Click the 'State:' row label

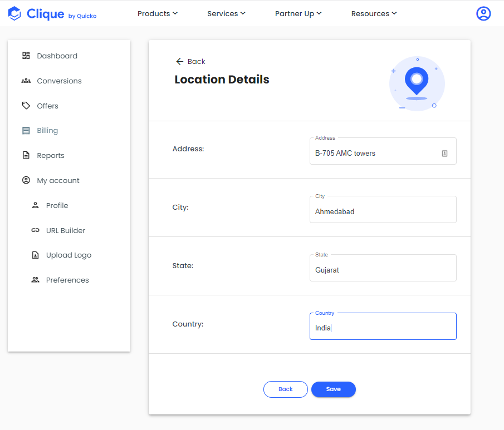tap(183, 265)
